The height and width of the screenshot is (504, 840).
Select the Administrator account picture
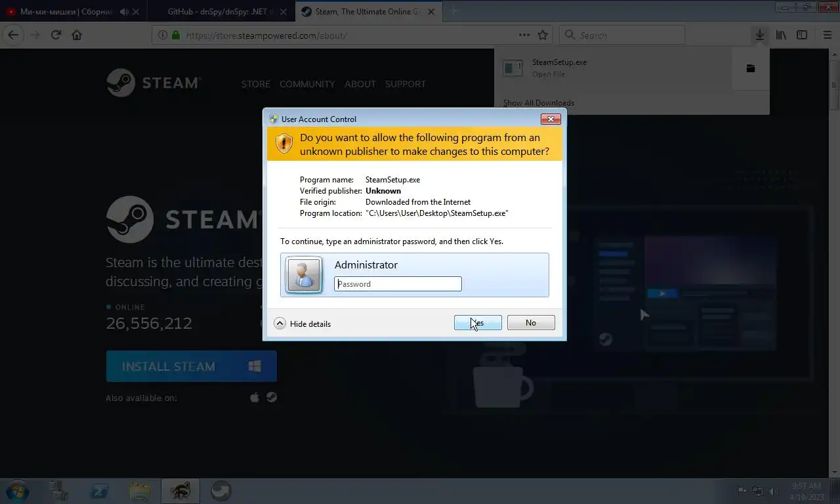pos(304,274)
